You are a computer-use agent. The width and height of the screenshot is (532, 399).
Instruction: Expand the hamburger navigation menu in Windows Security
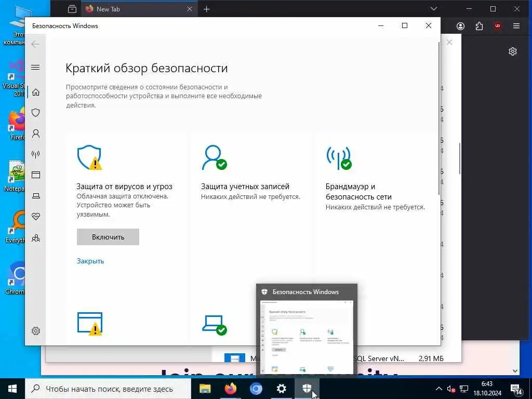coord(35,67)
